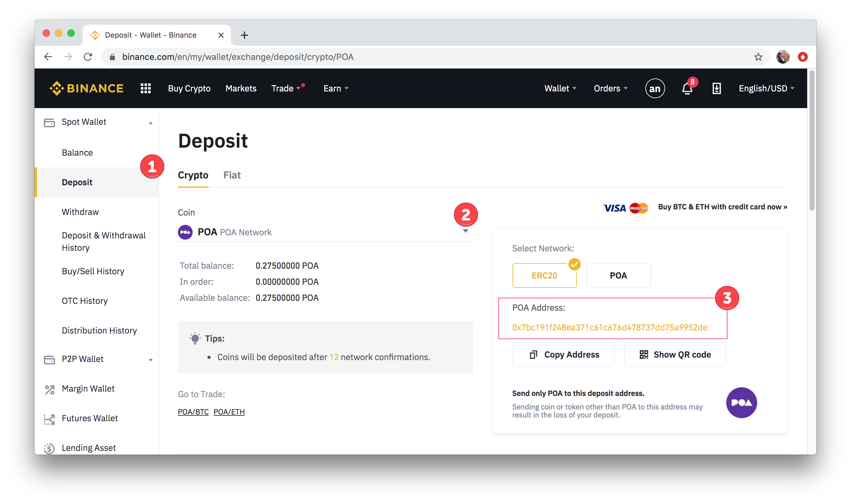This screenshot has height=504, width=851.
Task: Open the apps grid menu icon
Action: click(x=146, y=88)
